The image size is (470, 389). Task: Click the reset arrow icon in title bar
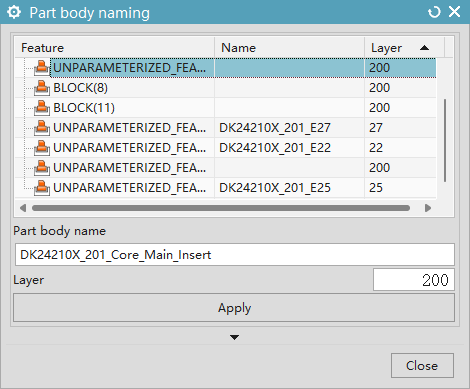[x=434, y=13]
